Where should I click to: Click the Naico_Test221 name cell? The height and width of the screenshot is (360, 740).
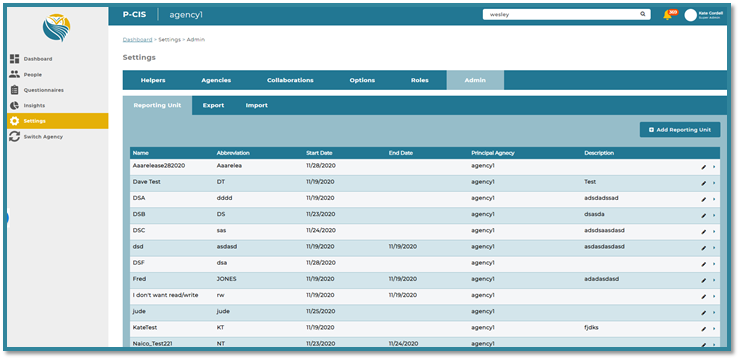(152, 343)
